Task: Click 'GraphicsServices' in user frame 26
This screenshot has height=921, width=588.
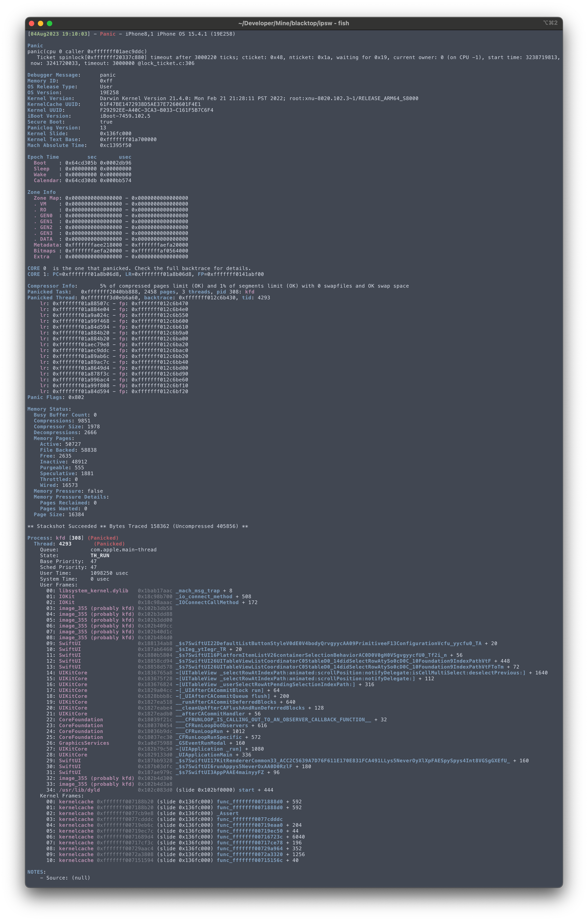Action: 84,743
